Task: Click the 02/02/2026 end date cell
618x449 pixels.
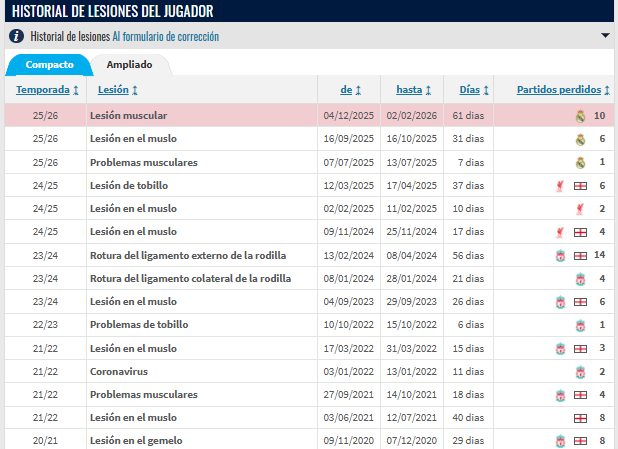Action: point(412,116)
